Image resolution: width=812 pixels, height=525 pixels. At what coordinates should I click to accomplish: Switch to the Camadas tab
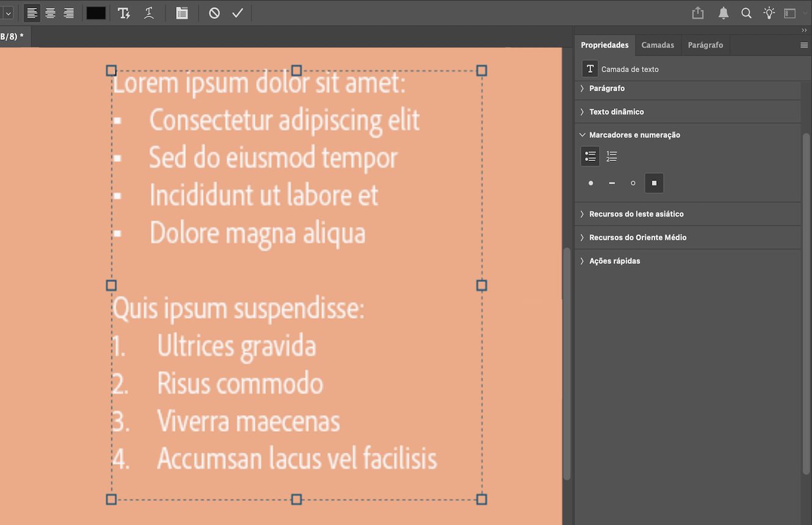(x=658, y=45)
